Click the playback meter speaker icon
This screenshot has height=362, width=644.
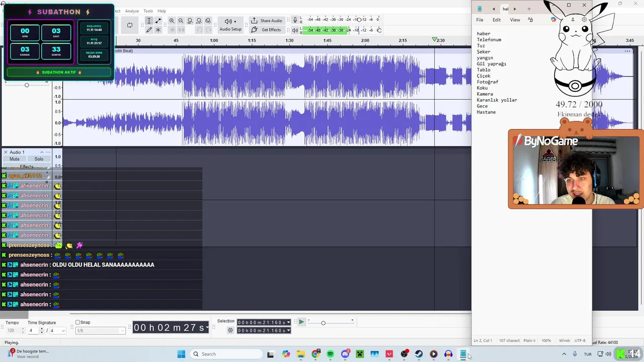point(295,30)
